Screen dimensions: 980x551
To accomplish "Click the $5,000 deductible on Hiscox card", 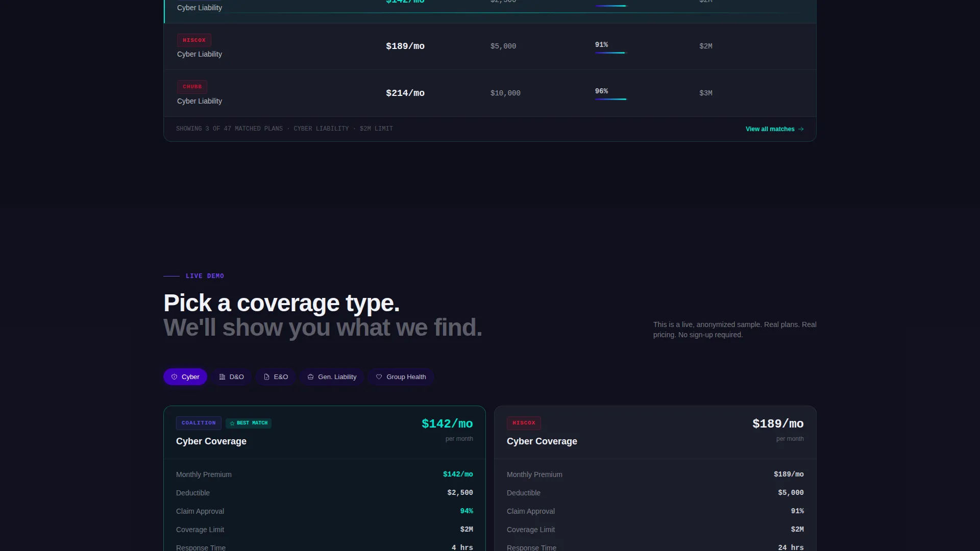I will [x=791, y=493].
